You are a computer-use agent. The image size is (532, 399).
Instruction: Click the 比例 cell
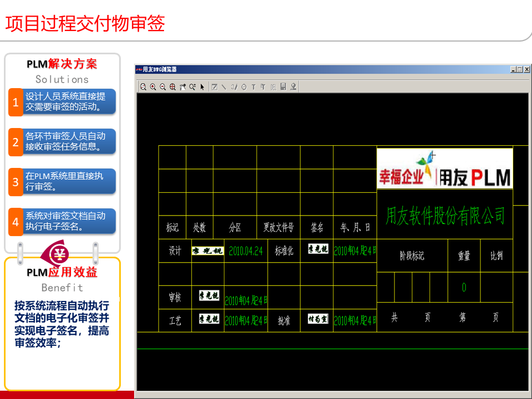pyautogui.click(x=497, y=255)
